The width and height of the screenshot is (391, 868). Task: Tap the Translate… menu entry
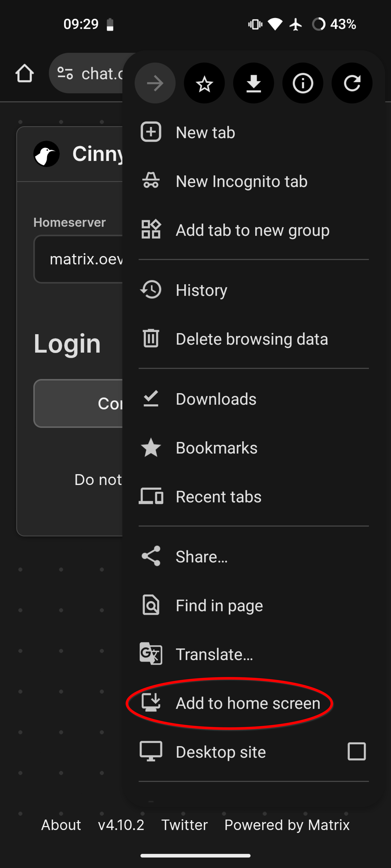[214, 654]
